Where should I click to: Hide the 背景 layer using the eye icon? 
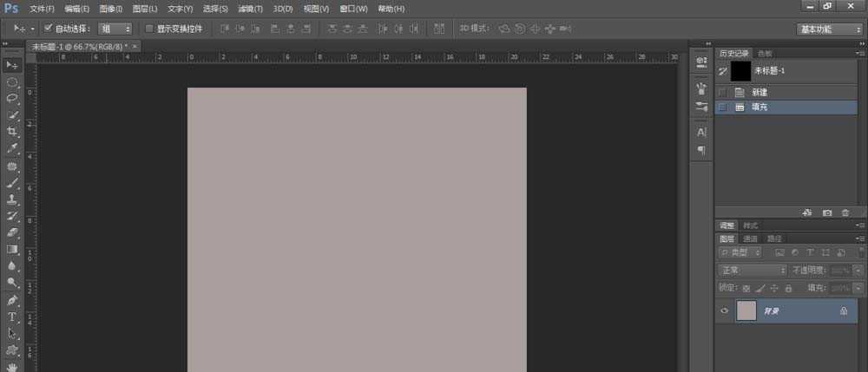[725, 311]
